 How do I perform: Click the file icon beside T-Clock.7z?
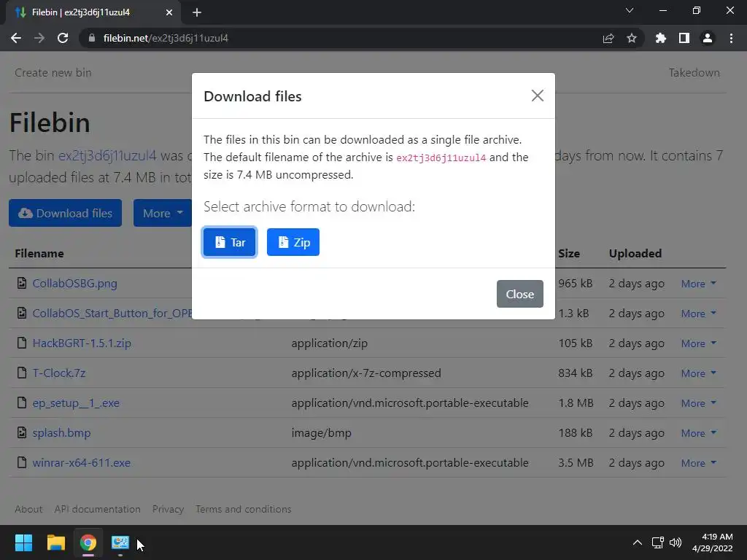21,373
